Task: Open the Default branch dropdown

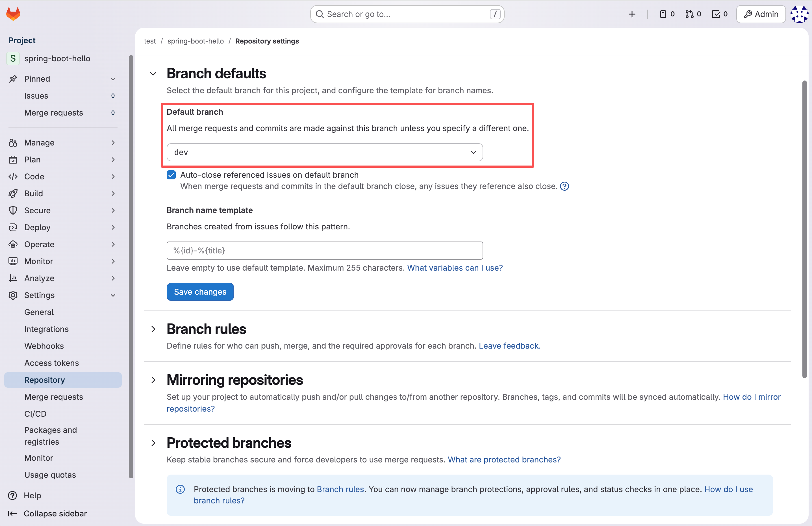Action: 324,152
